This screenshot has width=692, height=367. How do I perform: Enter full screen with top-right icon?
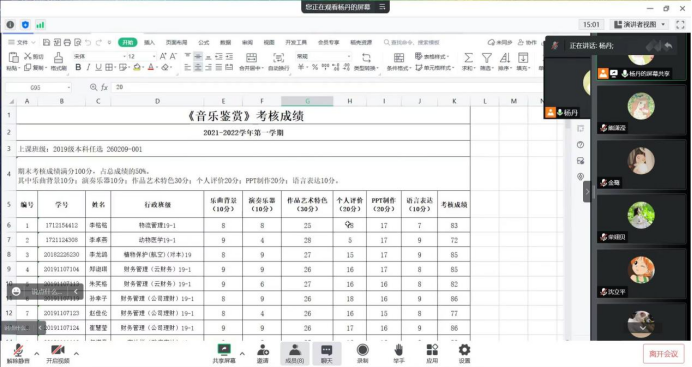(x=680, y=25)
